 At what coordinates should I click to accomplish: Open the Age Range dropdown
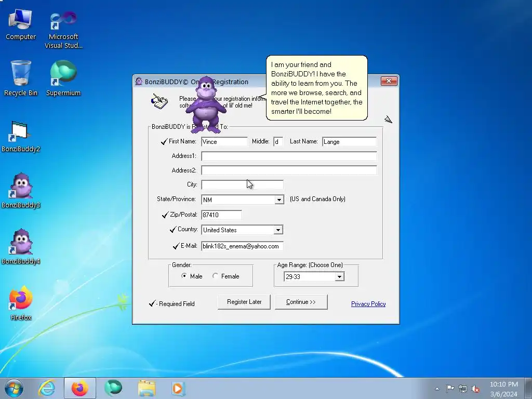point(339,277)
